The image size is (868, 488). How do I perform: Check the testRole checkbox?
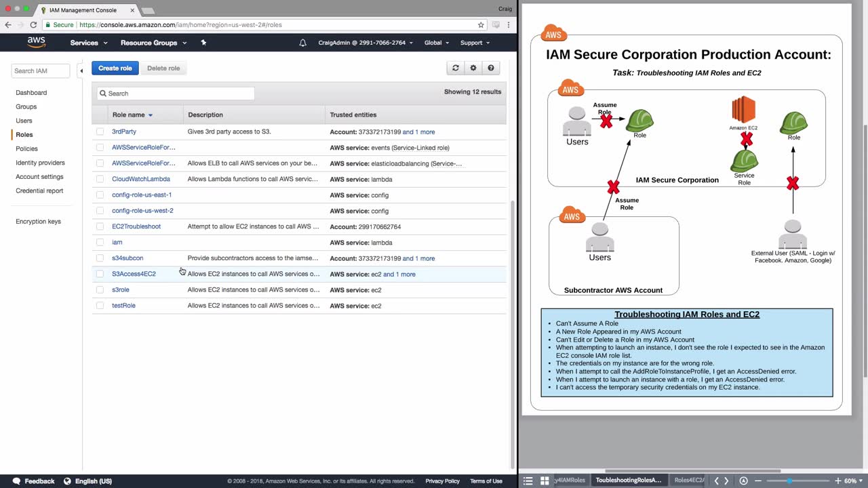click(x=100, y=306)
